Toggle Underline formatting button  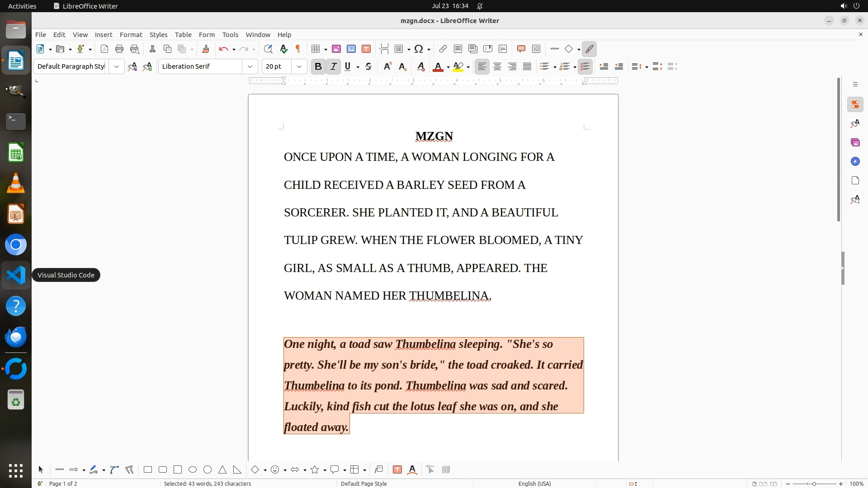point(348,66)
